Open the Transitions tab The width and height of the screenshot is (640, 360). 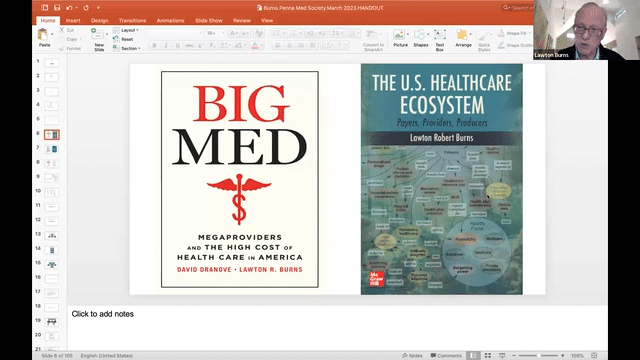pyautogui.click(x=132, y=20)
